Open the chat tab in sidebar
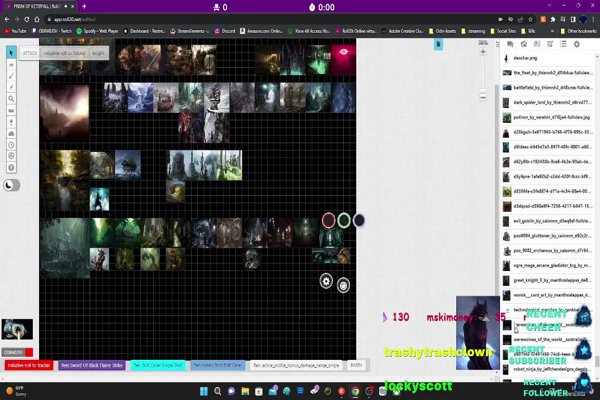This screenshot has height=400, width=600. pos(510,44)
